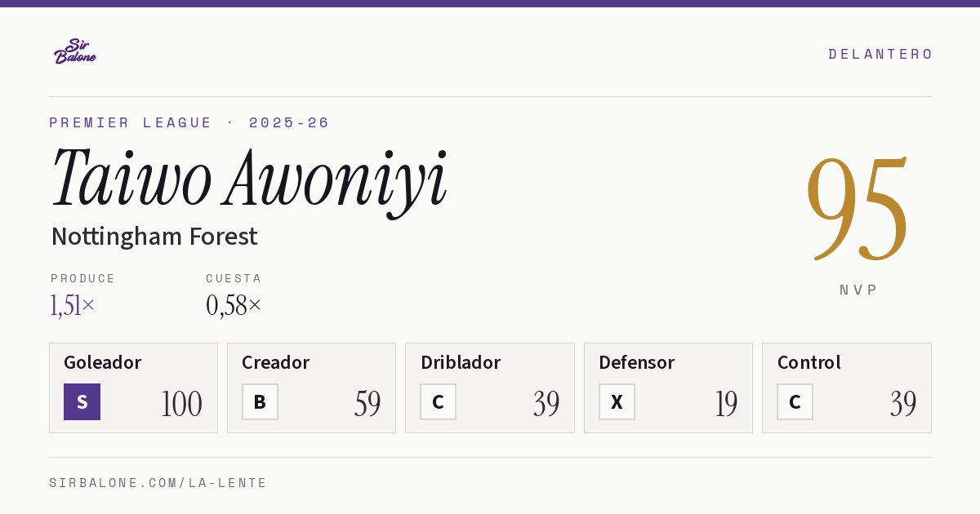This screenshot has width=980, height=514.
Task: Click the X grade badge under Defensor
Action: [617, 401]
